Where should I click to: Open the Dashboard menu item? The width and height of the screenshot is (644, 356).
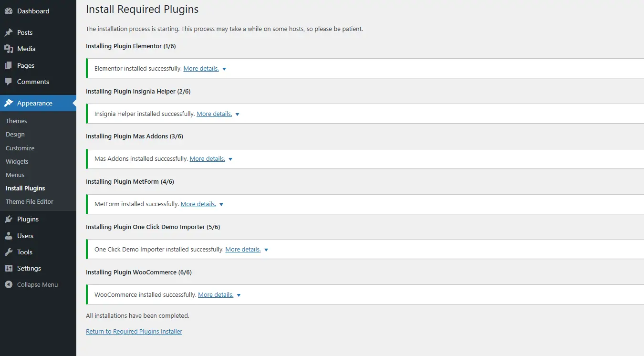(x=38, y=11)
